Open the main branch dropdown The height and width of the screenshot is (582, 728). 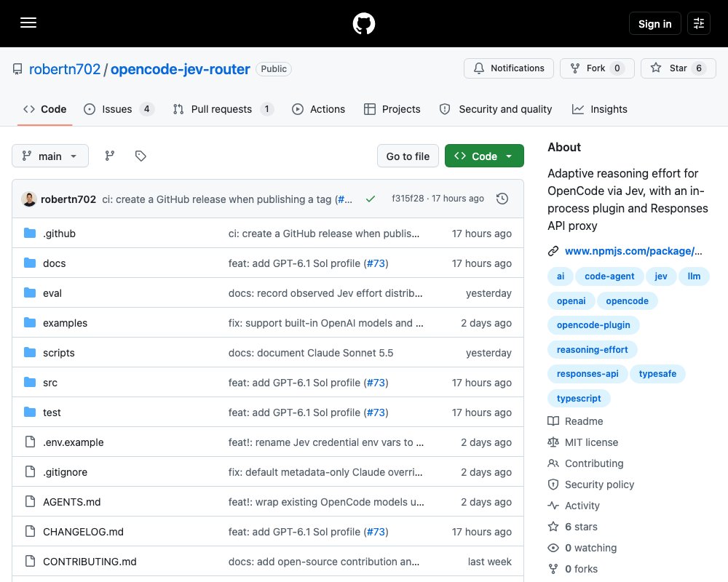[x=50, y=156]
